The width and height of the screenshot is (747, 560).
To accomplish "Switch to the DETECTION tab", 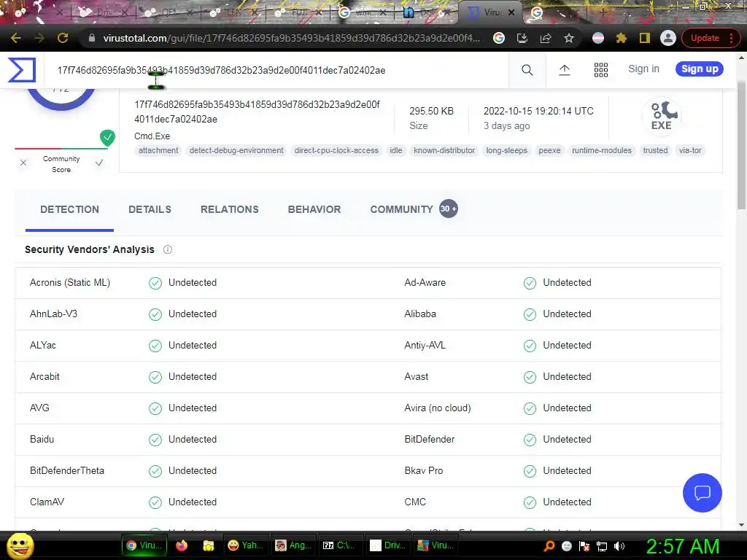I will pyautogui.click(x=69, y=209).
